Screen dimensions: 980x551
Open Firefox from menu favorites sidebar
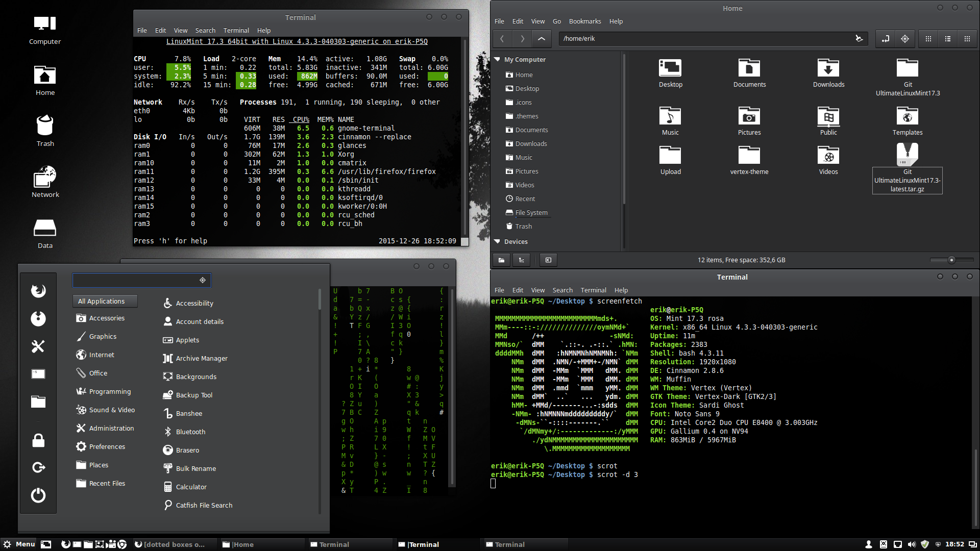pyautogui.click(x=38, y=291)
